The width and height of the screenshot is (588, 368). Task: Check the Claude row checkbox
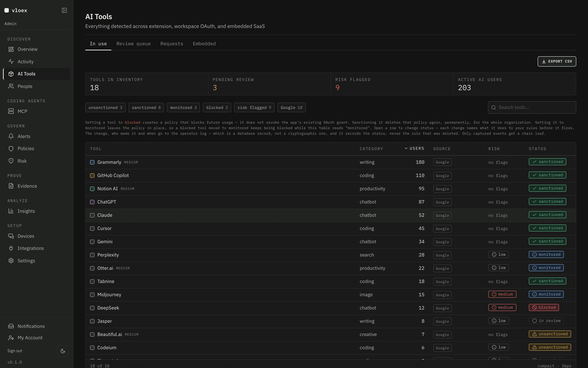point(92,215)
